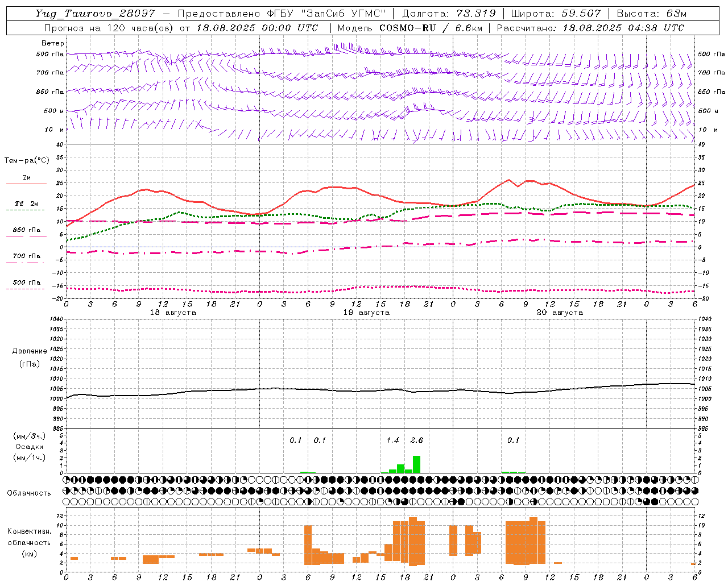Click the Td 2м dew point legend entry
The image size is (728, 582).
(27, 203)
